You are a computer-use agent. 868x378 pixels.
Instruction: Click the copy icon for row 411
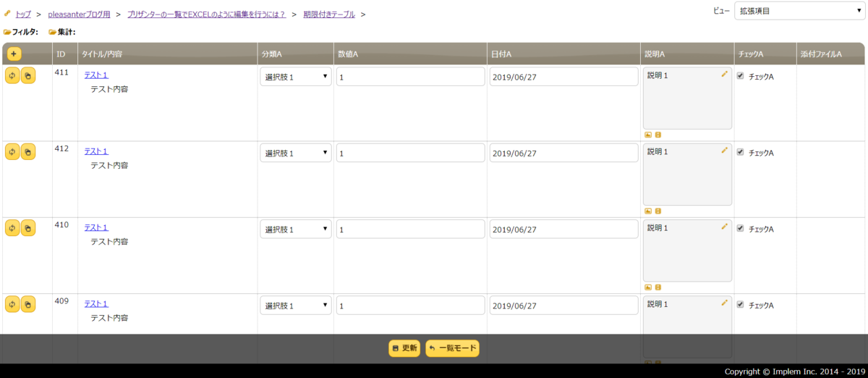pyautogui.click(x=28, y=75)
